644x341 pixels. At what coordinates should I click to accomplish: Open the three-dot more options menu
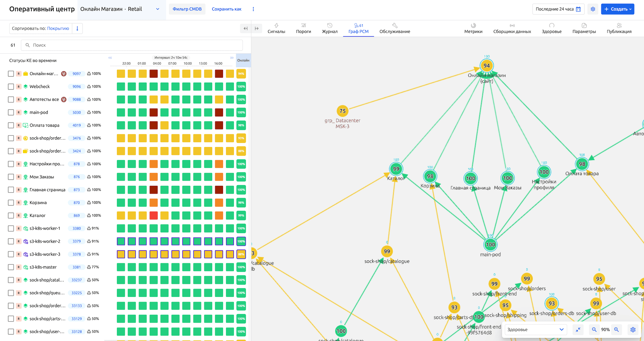tap(253, 9)
